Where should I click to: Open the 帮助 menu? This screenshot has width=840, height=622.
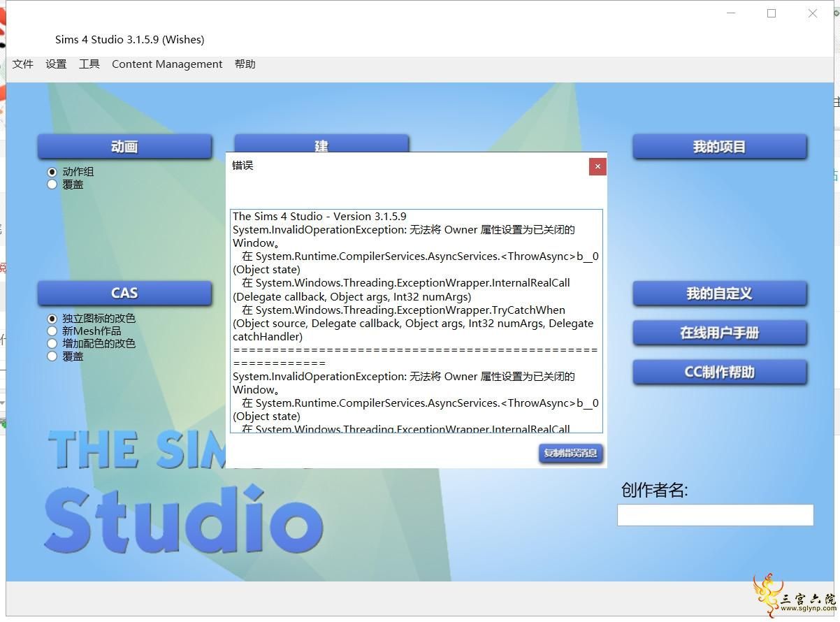[x=245, y=64]
